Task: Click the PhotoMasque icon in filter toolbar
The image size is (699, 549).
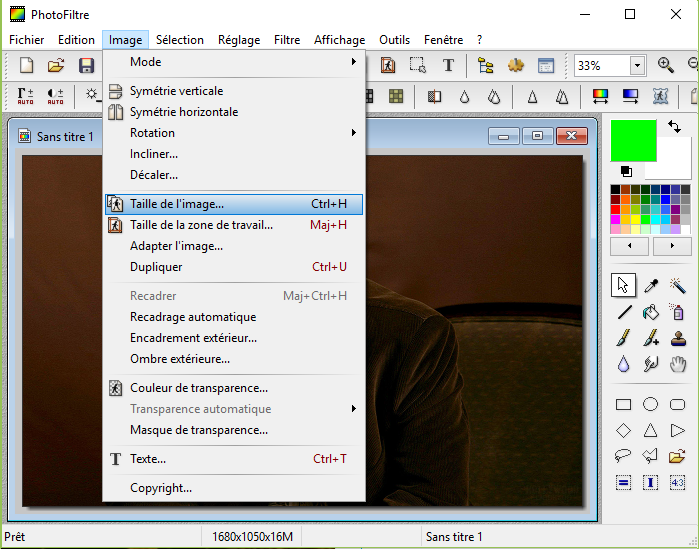Action: coord(660,96)
